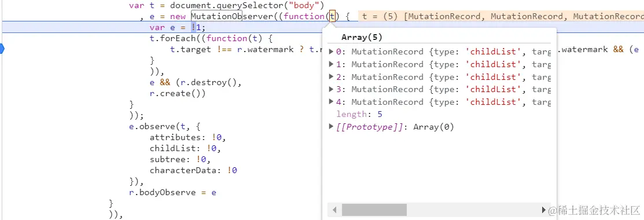Click the scrollbar right arrow in tooltip
This screenshot has width=644, height=220.
pos(544,210)
